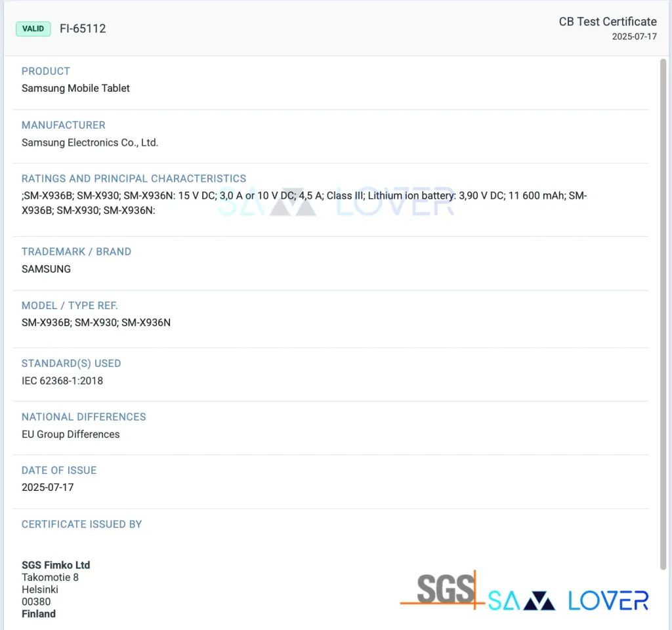Select the Samsung Mobile Tablet text
The image size is (672, 630).
75,89
